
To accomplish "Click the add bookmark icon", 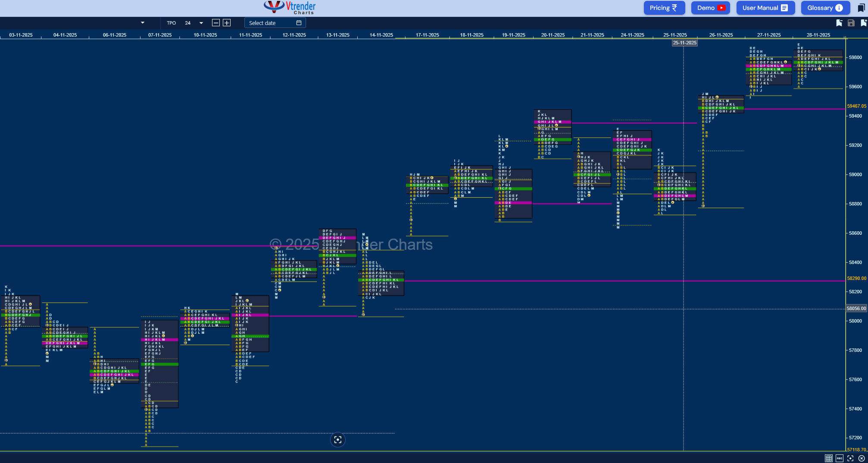I will pos(863,23).
